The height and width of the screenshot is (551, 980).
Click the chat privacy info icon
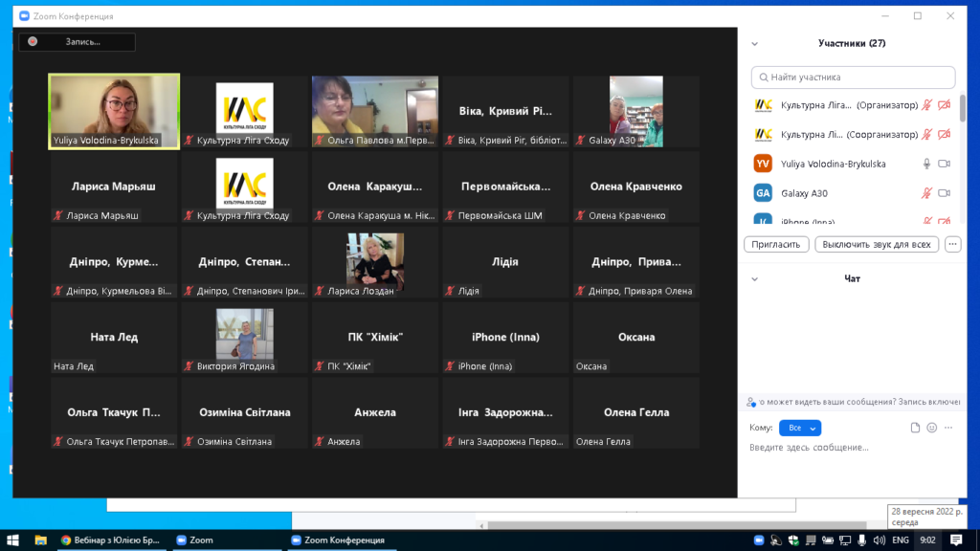(750, 403)
